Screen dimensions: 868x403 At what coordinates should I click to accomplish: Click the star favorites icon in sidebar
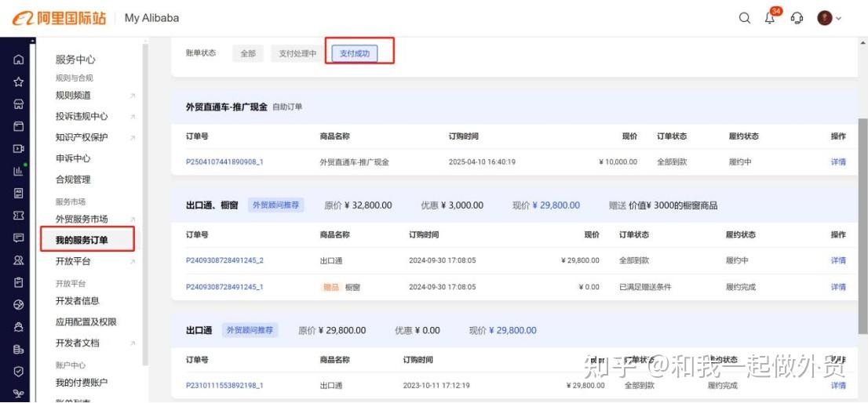point(18,82)
